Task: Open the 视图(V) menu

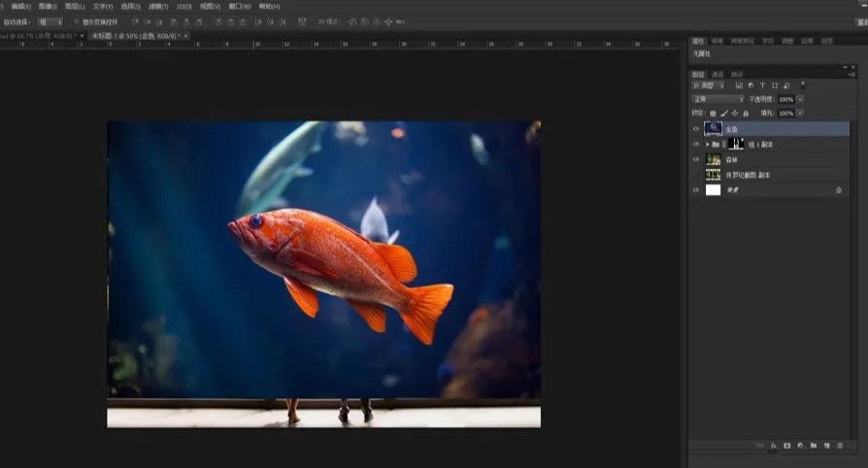Action: click(210, 7)
